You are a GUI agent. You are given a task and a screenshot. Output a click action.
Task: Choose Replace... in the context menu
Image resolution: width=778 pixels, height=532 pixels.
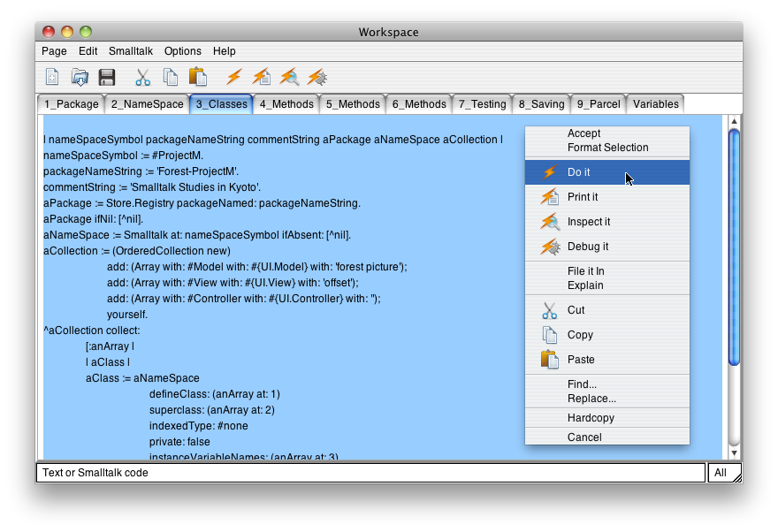tap(607, 399)
